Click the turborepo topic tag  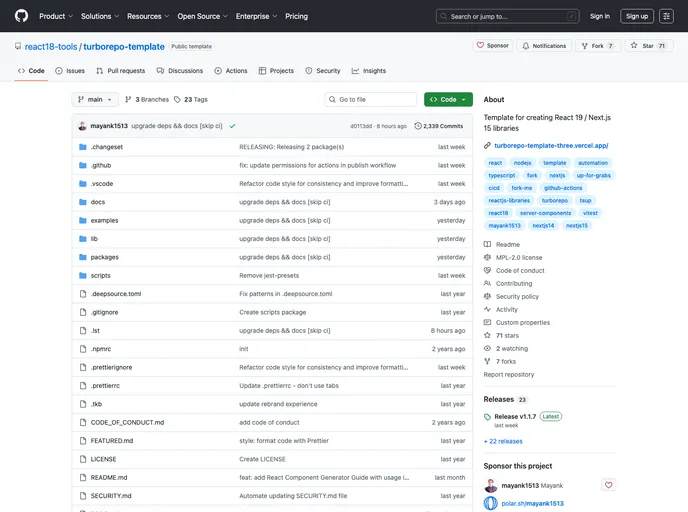pos(555,201)
